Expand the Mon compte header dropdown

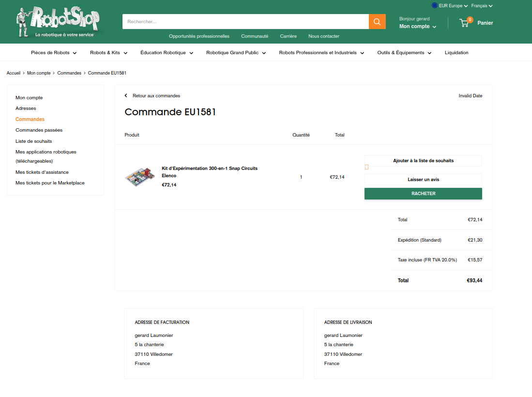(417, 27)
